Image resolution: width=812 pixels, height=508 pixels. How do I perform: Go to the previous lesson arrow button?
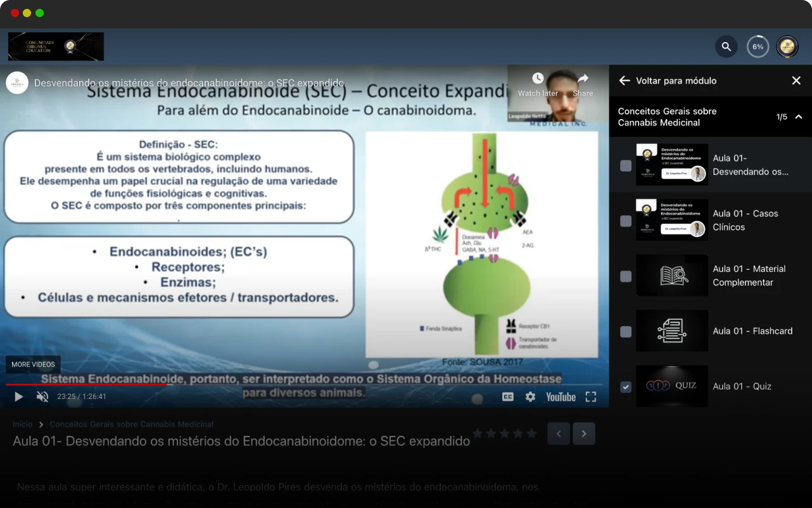click(x=559, y=433)
